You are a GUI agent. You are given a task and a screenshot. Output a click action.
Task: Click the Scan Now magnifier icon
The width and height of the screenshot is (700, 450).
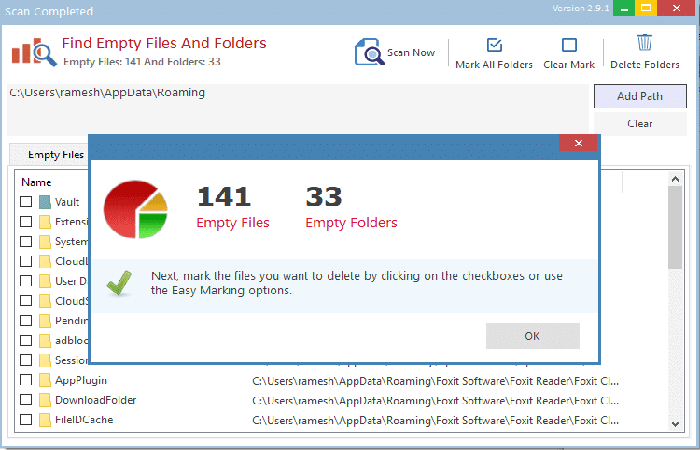pyautogui.click(x=369, y=52)
